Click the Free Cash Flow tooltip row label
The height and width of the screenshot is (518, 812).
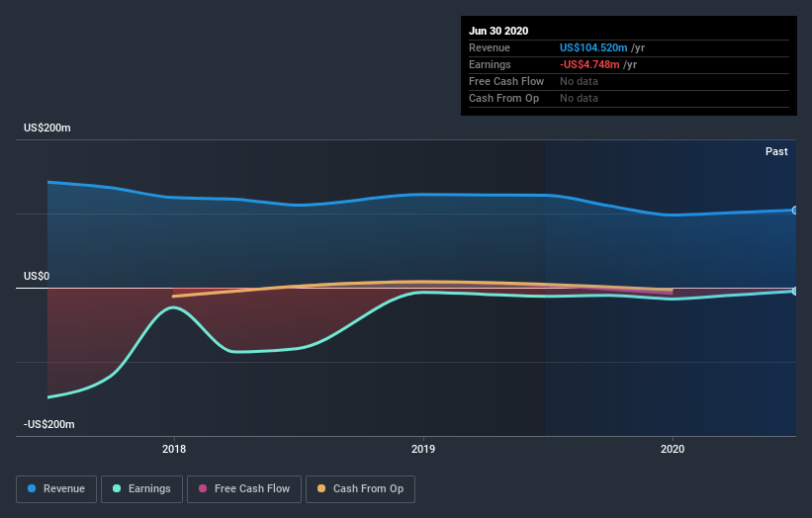coord(506,81)
